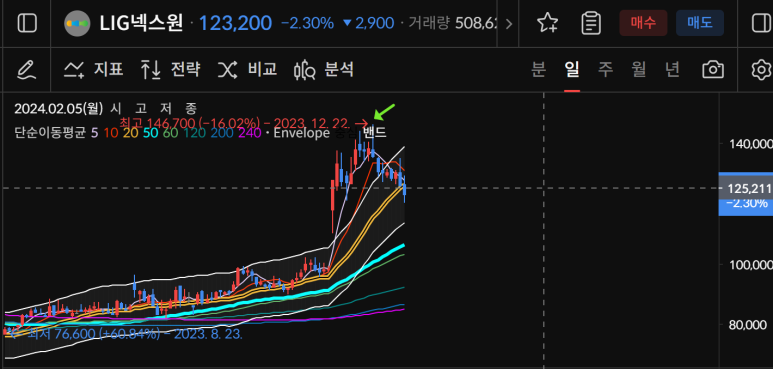Open the 비교 compare menu
This screenshot has width=773, height=369.
point(247,70)
